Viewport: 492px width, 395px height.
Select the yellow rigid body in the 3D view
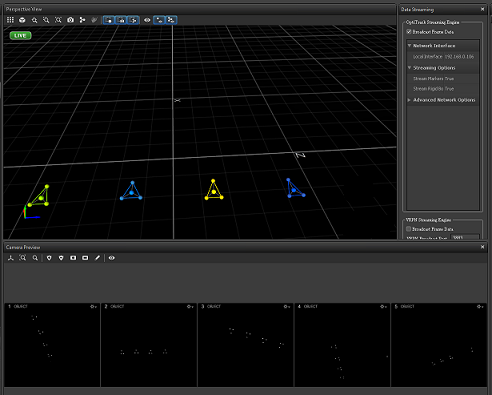[214, 190]
